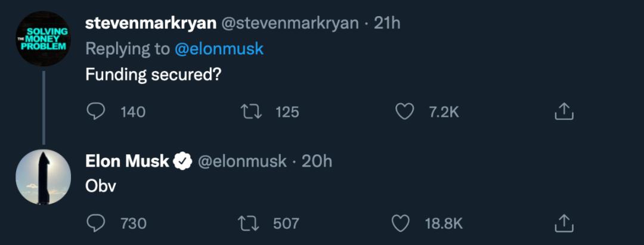Open the "Solving the Money Problem" avatar

42,38
